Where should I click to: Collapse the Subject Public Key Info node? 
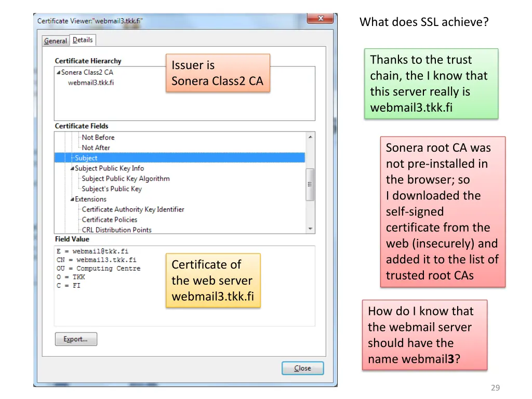72,168
